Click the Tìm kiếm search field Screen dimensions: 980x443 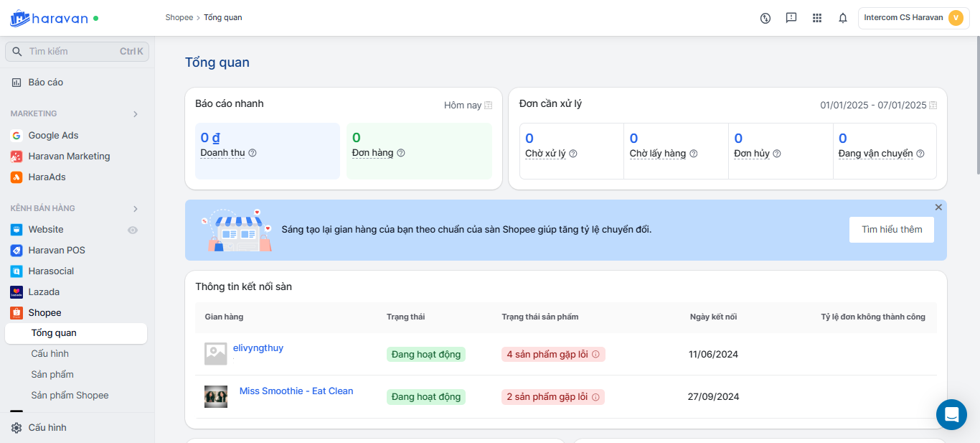[72, 52]
